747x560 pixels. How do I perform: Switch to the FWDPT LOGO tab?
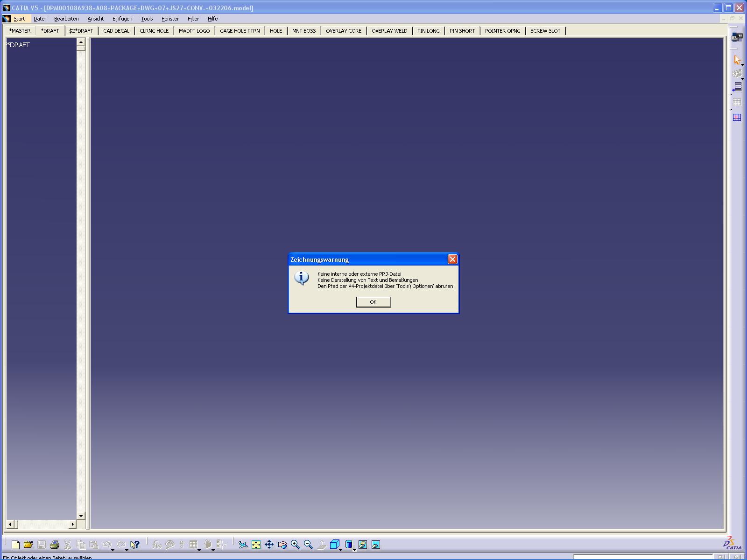click(x=194, y=31)
